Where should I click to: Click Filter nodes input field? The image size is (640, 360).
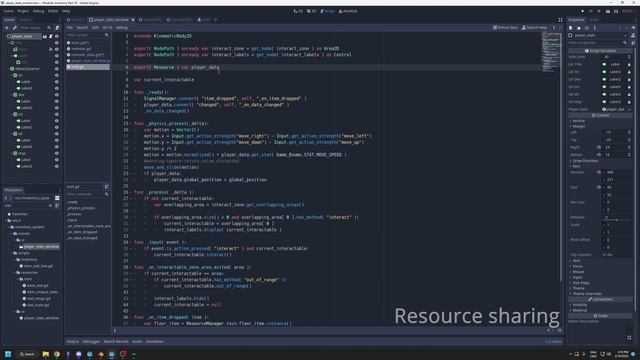[32, 28]
